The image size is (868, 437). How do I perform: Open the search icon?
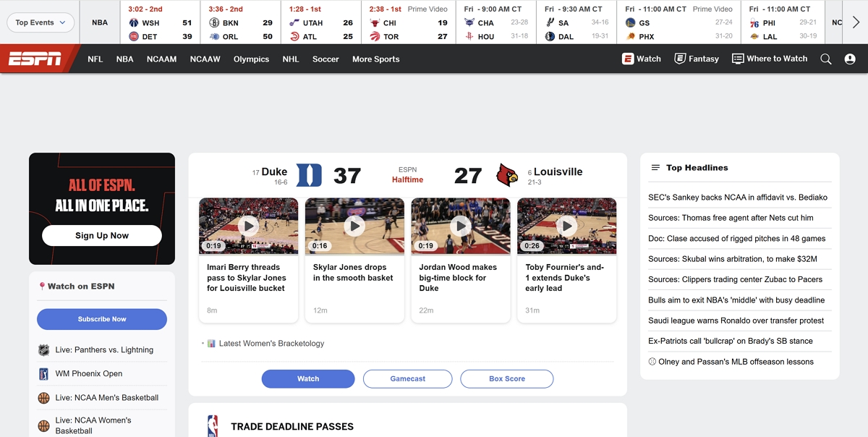click(x=825, y=59)
